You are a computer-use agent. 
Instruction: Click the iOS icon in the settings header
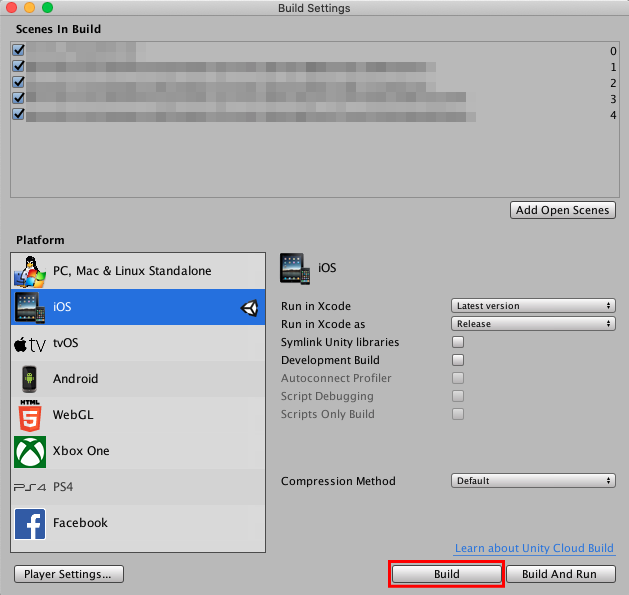pyautogui.click(x=295, y=268)
